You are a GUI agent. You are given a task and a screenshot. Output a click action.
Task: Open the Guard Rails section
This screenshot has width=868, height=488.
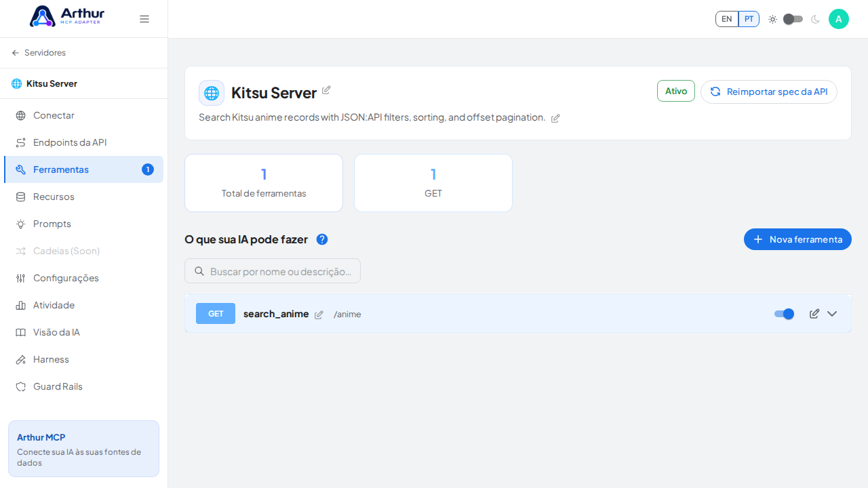83,386
